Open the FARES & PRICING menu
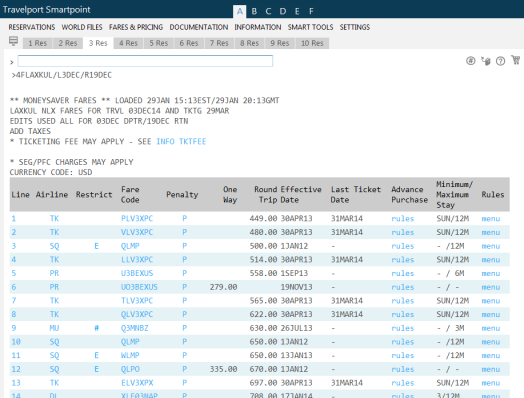The image size is (524, 398). click(136, 27)
